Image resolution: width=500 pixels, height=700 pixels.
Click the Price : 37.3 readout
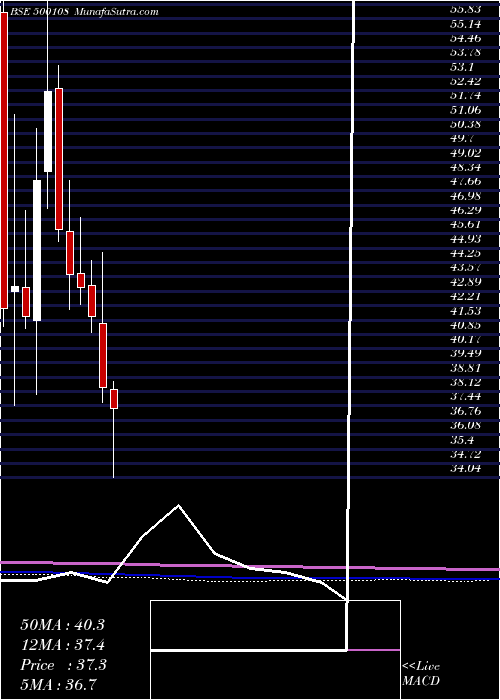point(64,665)
